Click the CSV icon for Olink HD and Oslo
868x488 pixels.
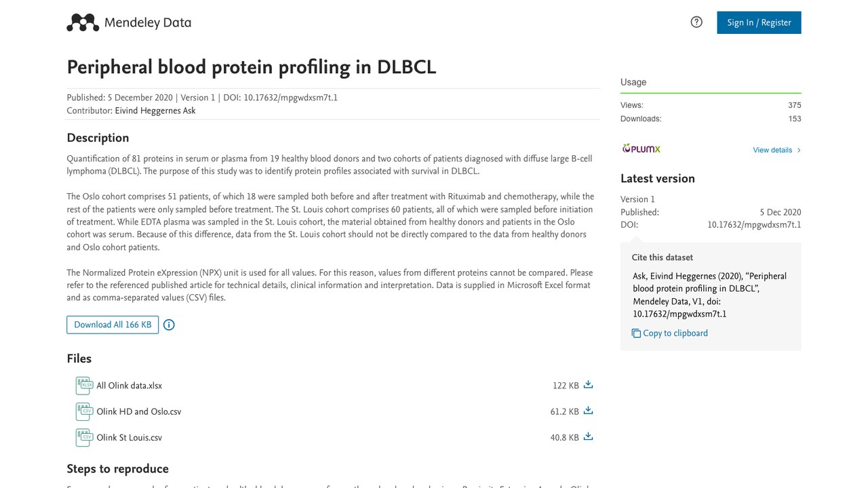[84, 411]
